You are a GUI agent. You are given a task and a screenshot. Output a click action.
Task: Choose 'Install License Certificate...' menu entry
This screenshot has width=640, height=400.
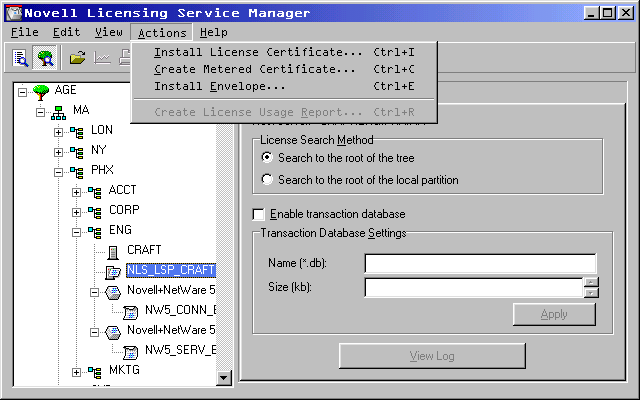point(258,52)
